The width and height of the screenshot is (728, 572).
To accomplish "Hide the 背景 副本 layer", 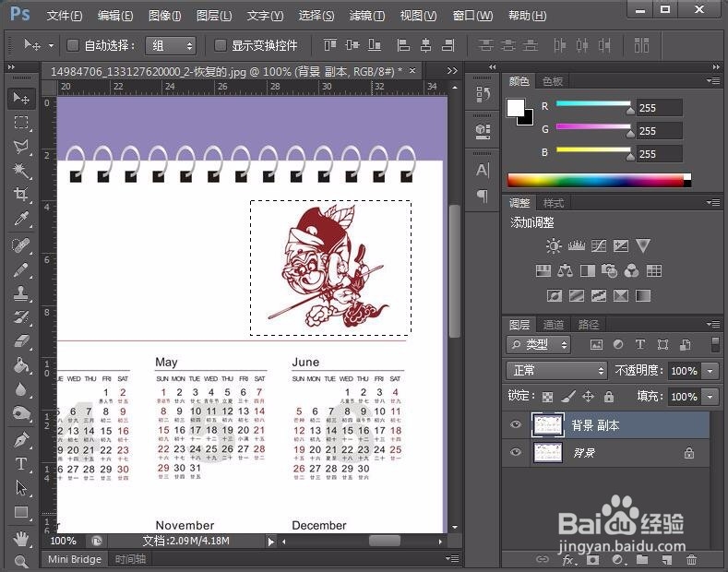I will tap(516, 424).
